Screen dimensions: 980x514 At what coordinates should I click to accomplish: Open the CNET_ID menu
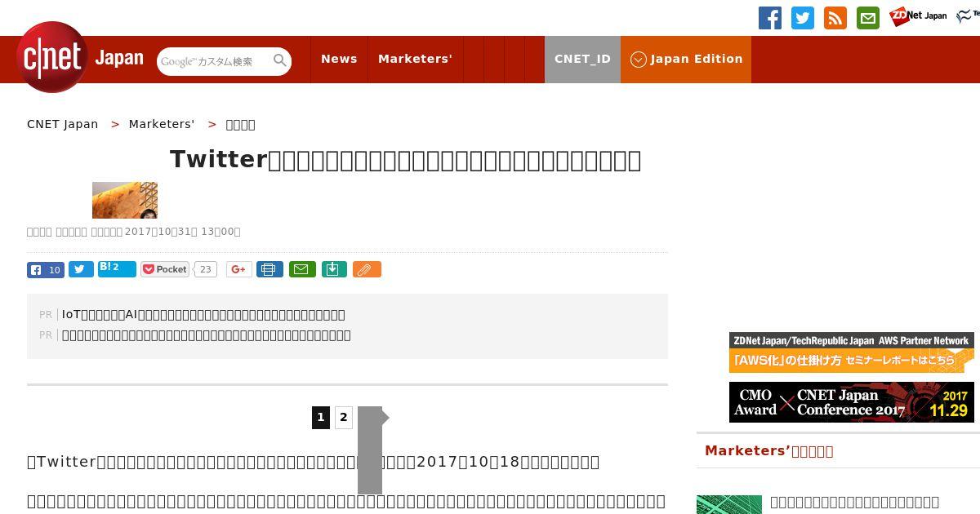(x=582, y=59)
